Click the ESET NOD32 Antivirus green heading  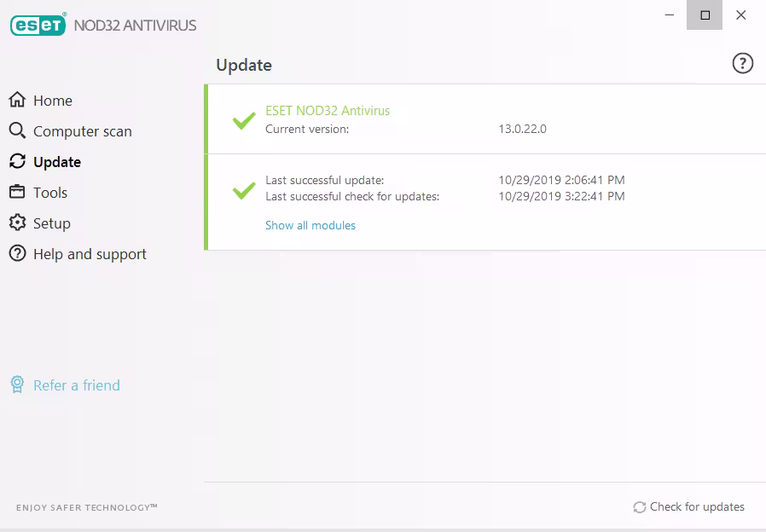[x=328, y=111]
